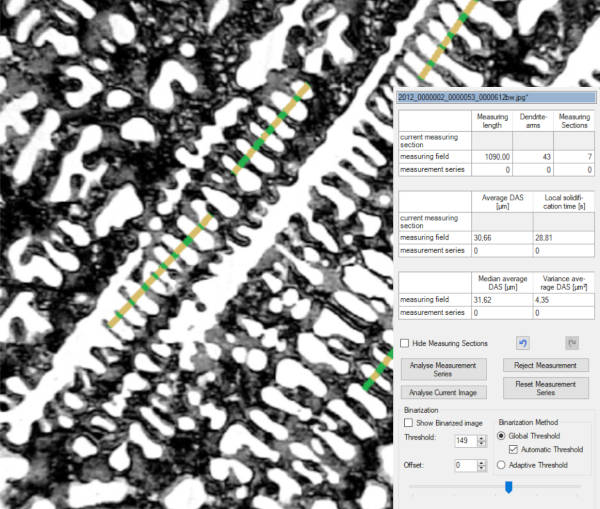Toggle Show Binarized Image checkbox
600x509 pixels.
tap(409, 423)
